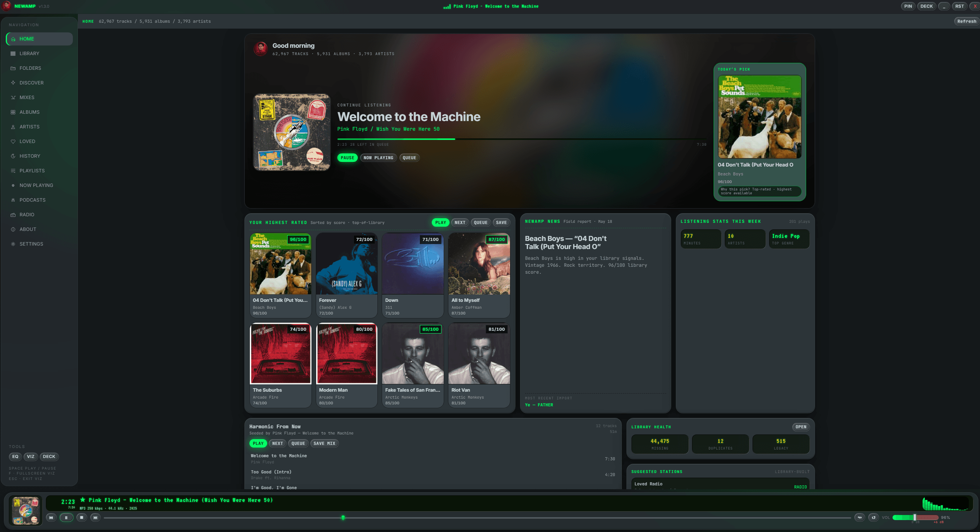Toggle repeat mode in the player bar
The height and width of the screenshot is (532, 980).
point(874,518)
